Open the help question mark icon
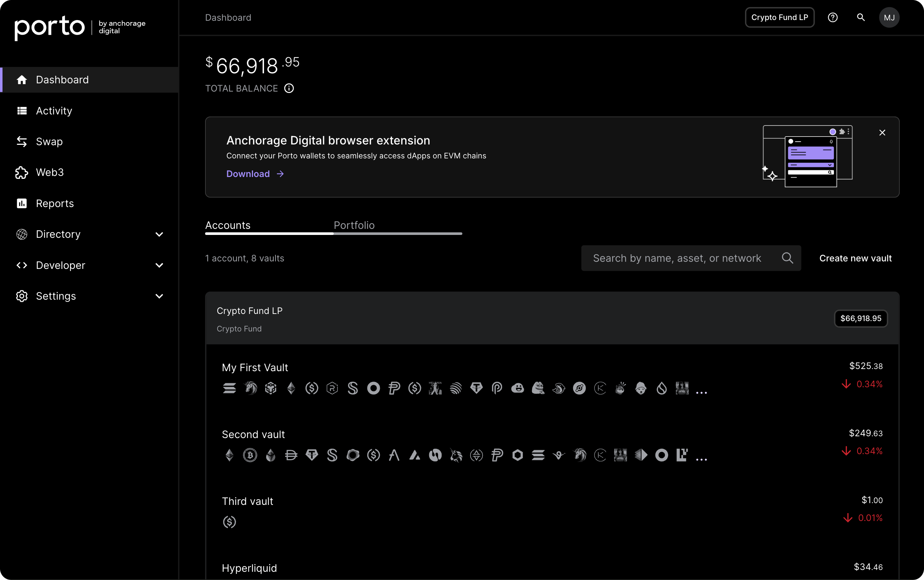This screenshot has width=924, height=580. 833,18
